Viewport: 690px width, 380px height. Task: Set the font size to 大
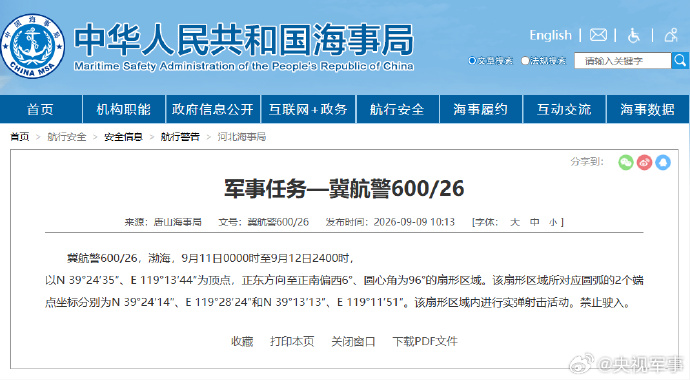click(515, 222)
